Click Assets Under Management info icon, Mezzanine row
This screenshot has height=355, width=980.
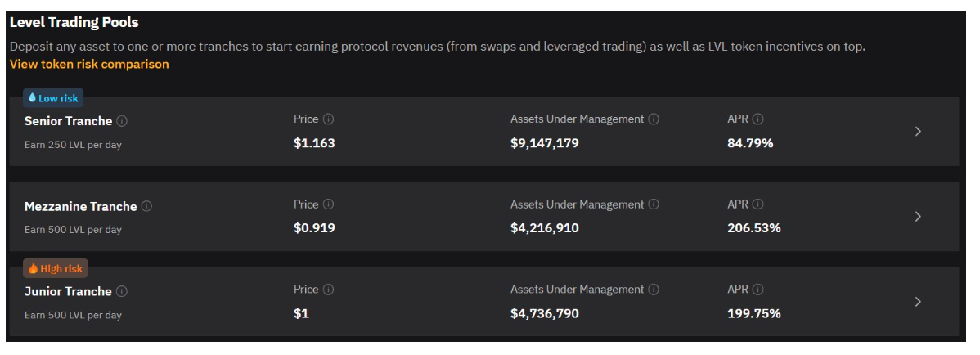coord(653,204)
